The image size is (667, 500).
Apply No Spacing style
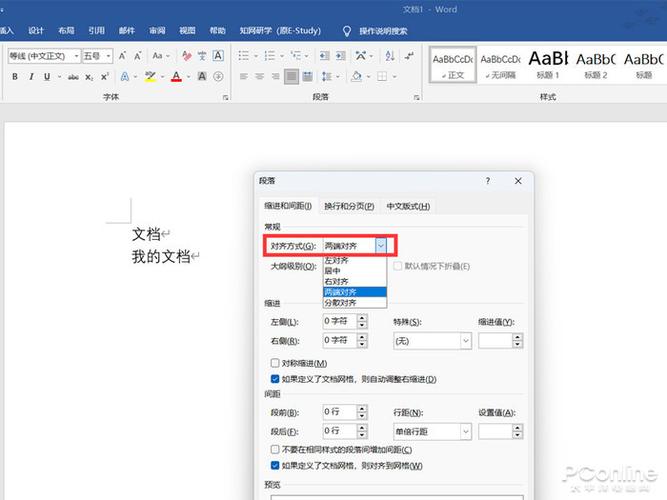pos(500,65)
